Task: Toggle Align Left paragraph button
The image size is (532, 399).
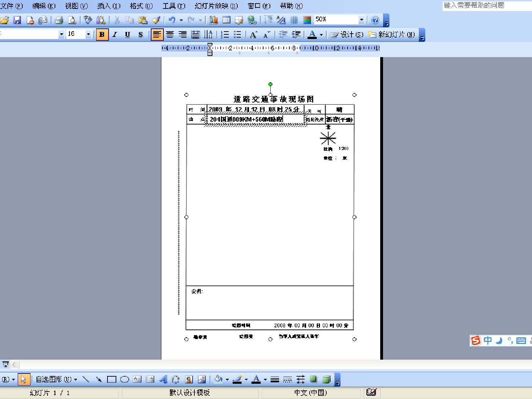Action: [157, 35]
